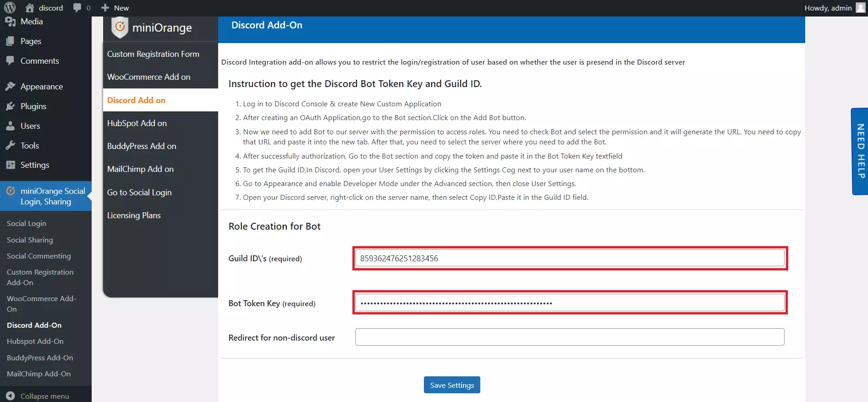This screenshot has width=868, height=402.
Task: Open the Licensing Plans tab
Action: coord(160,215)
